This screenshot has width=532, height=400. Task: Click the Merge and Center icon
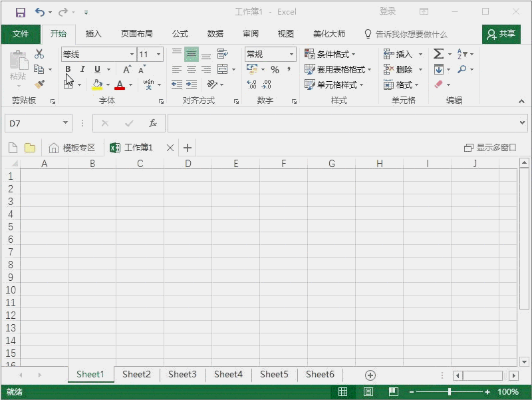(x=223, y=69)
